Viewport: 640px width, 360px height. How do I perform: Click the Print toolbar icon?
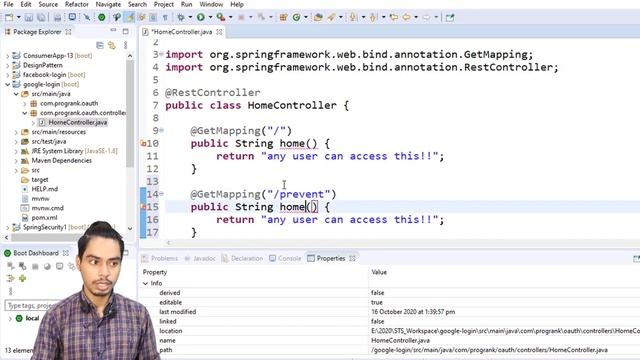click(x=58, y=18)
